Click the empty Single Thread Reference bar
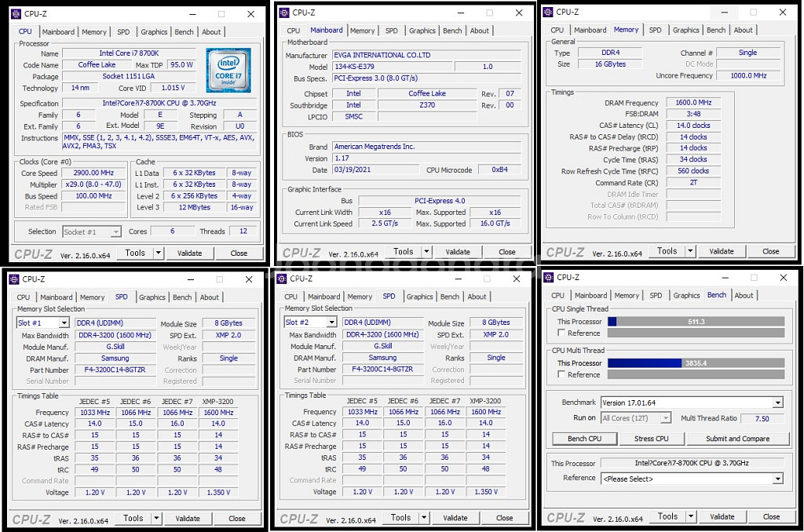 coord(696,333)
